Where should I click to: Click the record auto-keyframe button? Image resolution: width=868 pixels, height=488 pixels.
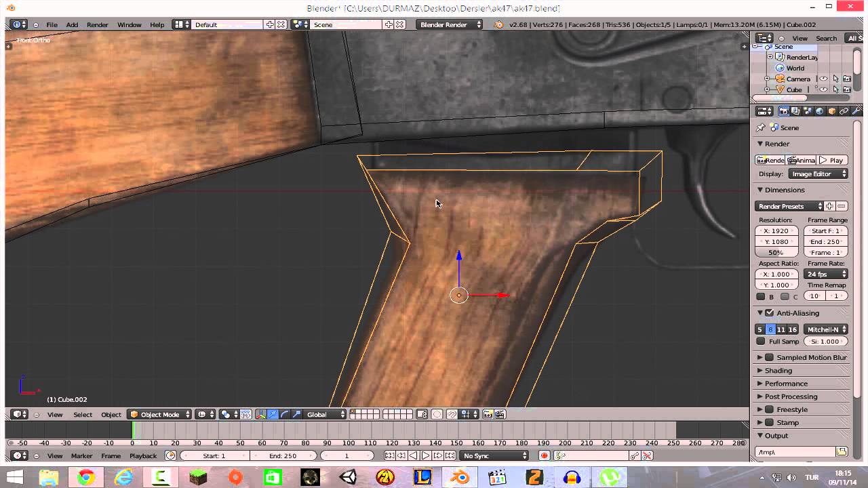(x=544, y=455)
